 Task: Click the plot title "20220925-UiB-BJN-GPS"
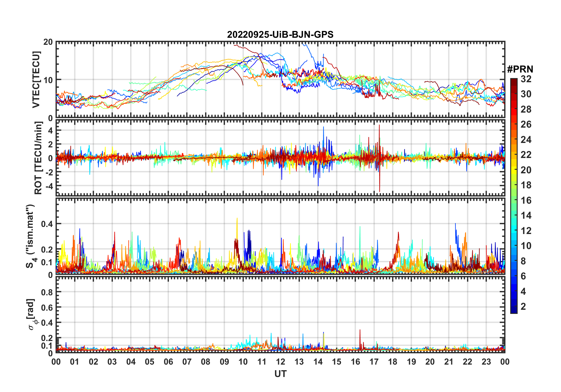tap(280, 35)
